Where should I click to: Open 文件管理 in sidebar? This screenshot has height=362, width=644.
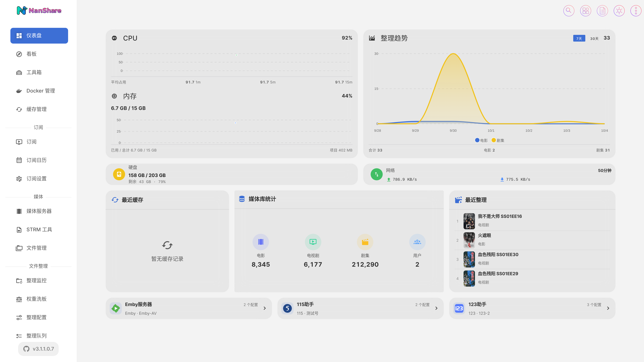coord(39,248)
